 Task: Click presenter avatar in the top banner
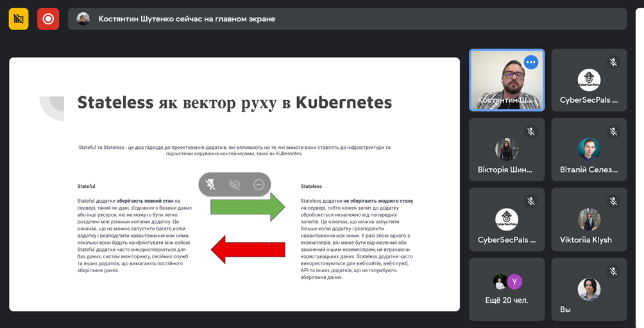coord(83,19)
